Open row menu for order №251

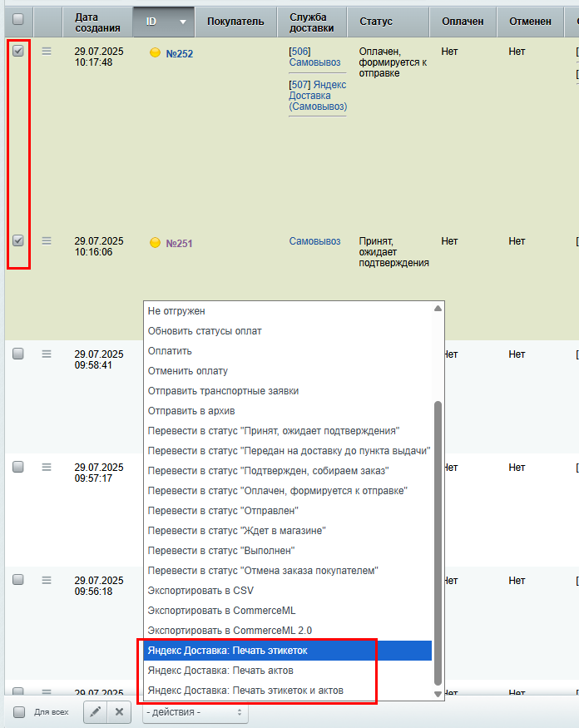pyautogui.click(x=47, y=241)
